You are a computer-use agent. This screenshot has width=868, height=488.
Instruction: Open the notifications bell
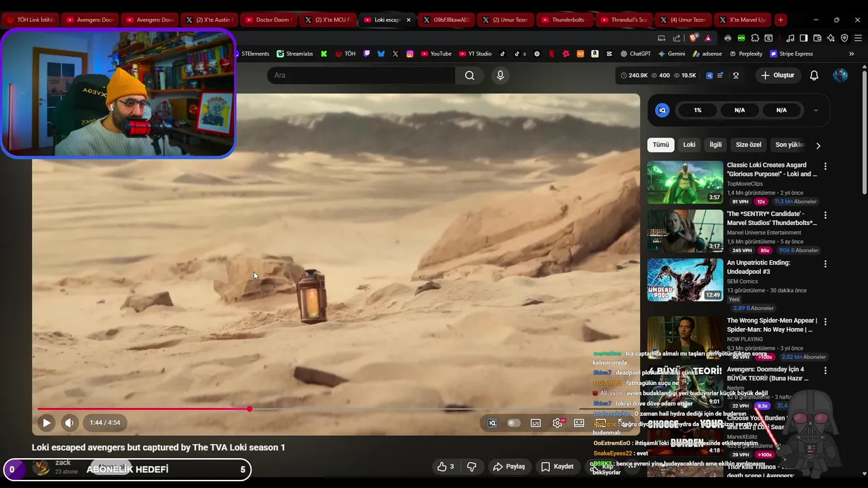tap(814, 75)
